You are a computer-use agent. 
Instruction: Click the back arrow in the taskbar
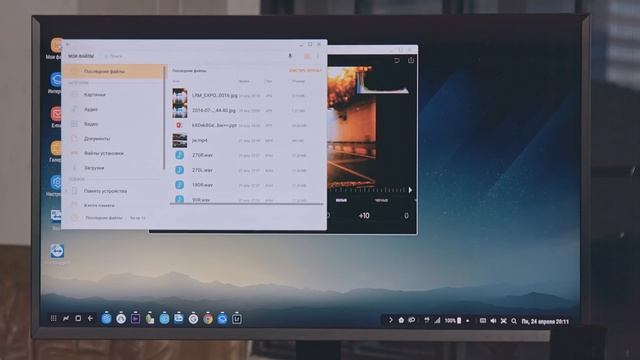(x=91, y=318)
